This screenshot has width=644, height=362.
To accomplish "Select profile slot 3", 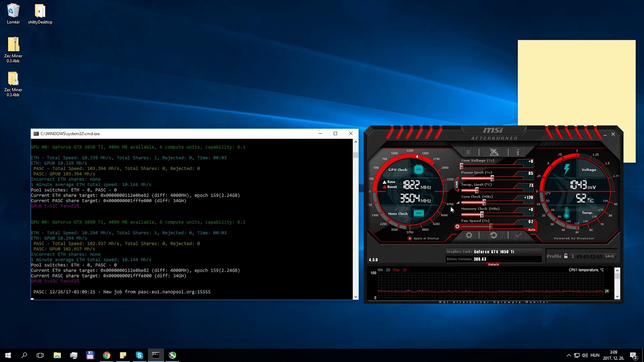I will (586, 256).
